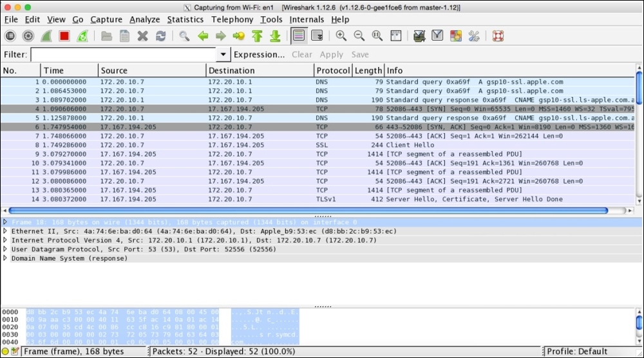Open the File menu
Screen dimensions: 644x358
(11, 19)
